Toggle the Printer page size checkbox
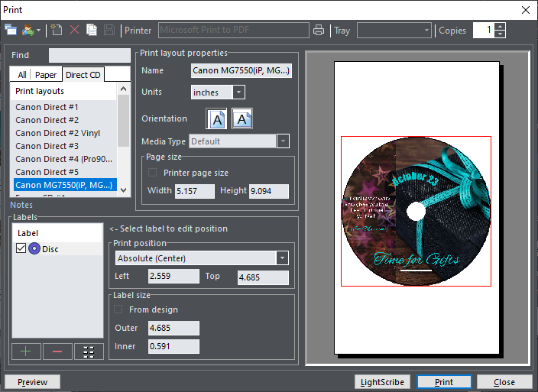This screenshot has height=392, width=538. (153, 173)
